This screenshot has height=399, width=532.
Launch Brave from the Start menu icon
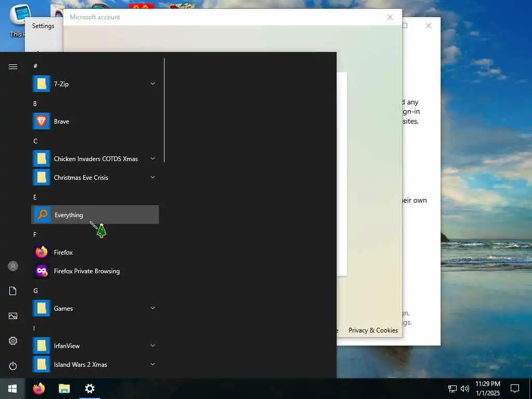click(42, 121)
